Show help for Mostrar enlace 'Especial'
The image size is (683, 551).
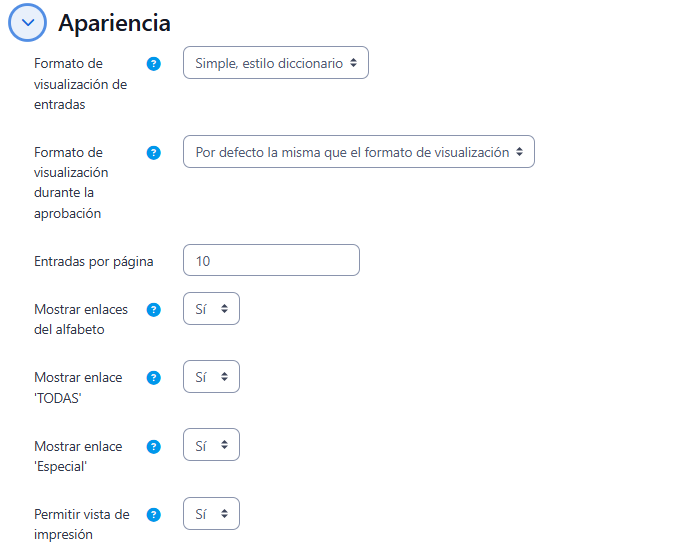(x=153, y=447)
